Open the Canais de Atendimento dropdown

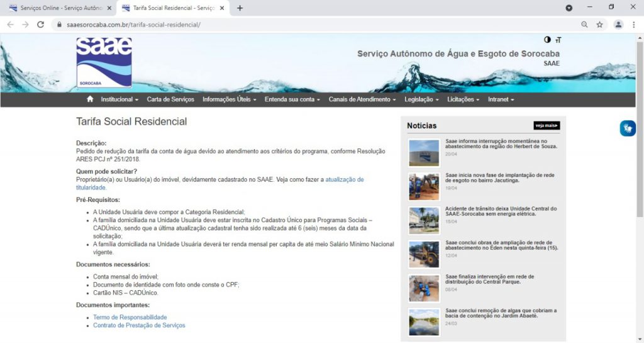click(362, 99)
